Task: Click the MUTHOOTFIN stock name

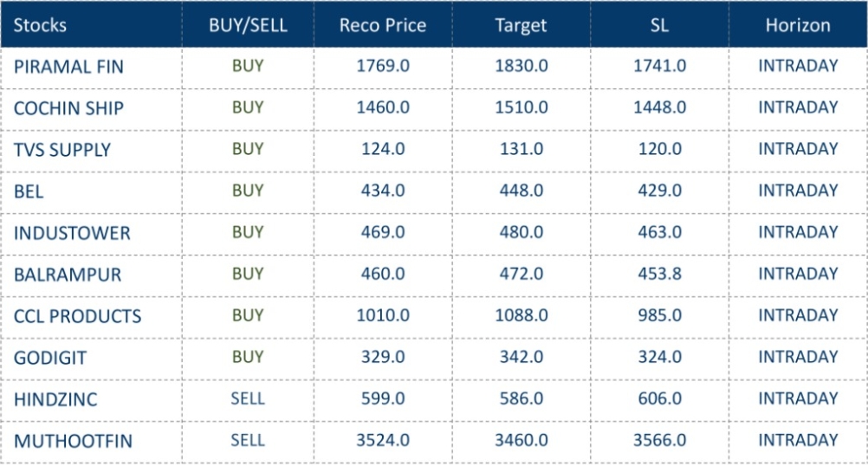Action: [73, 441]
